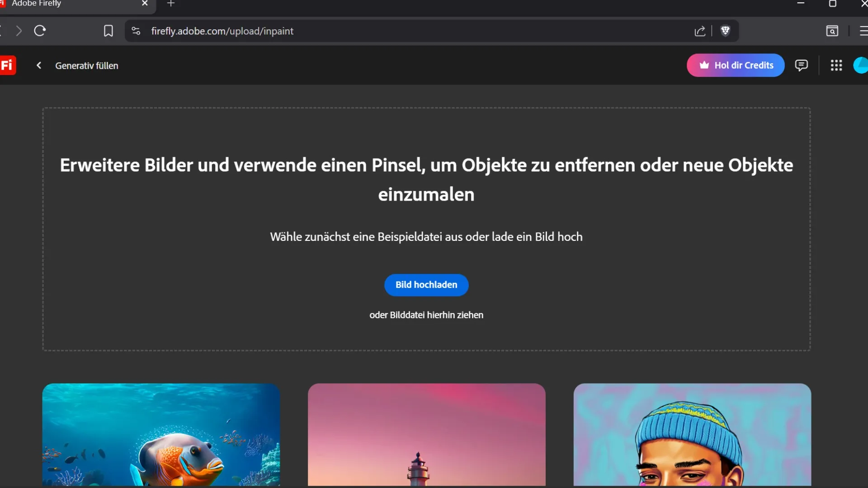Toggle the browser sidebar panel icon
Viewport: 868px width, 488px height.
pyautogui.click(x=832, y=31)
